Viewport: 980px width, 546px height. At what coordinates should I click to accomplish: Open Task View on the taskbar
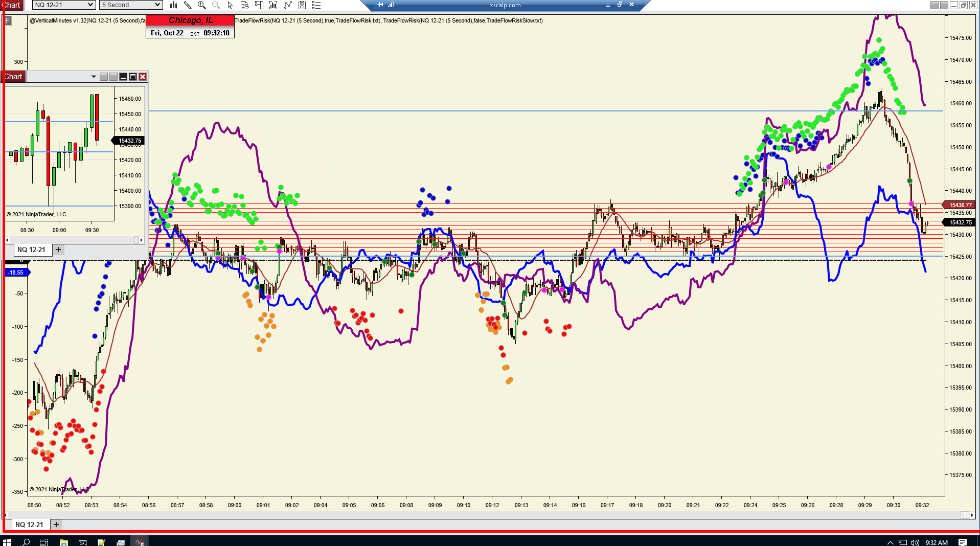(44, 542)
